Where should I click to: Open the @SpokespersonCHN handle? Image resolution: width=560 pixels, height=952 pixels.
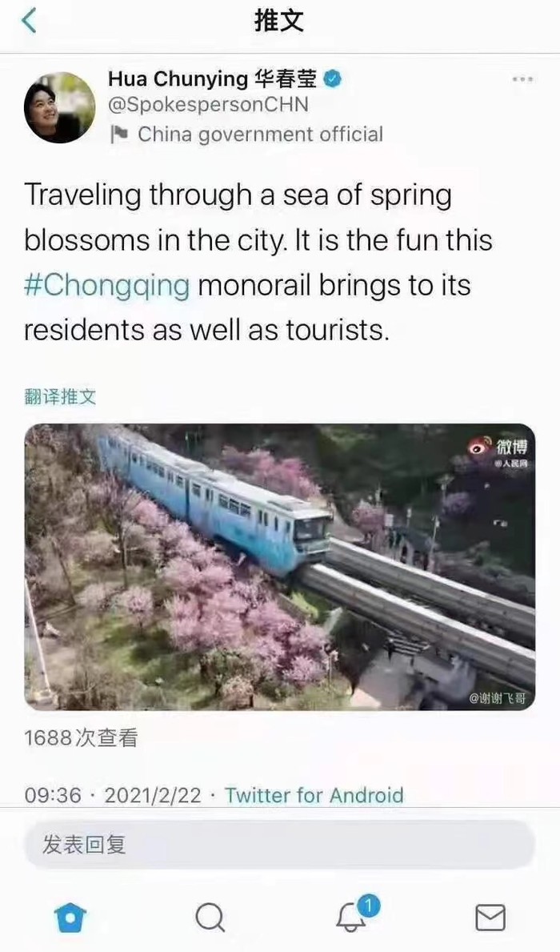pos(208,105)
